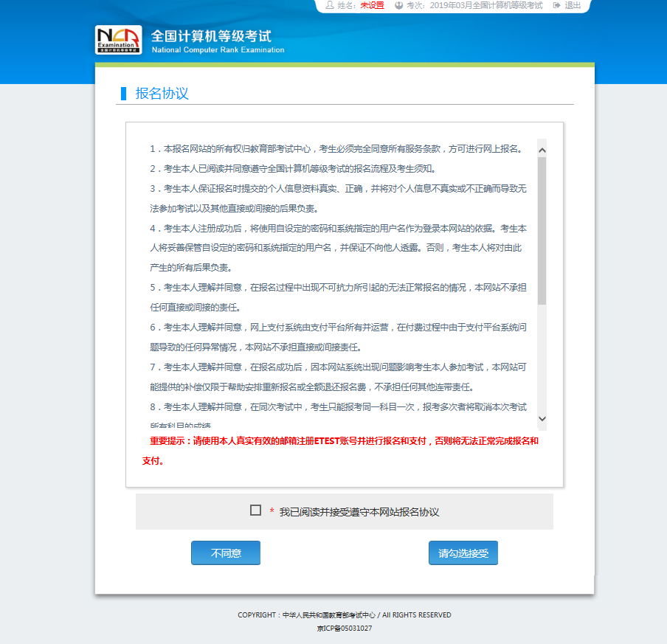Click the 未设置 name status in red
Screen dimensions: 667x644
pos(372,5)
